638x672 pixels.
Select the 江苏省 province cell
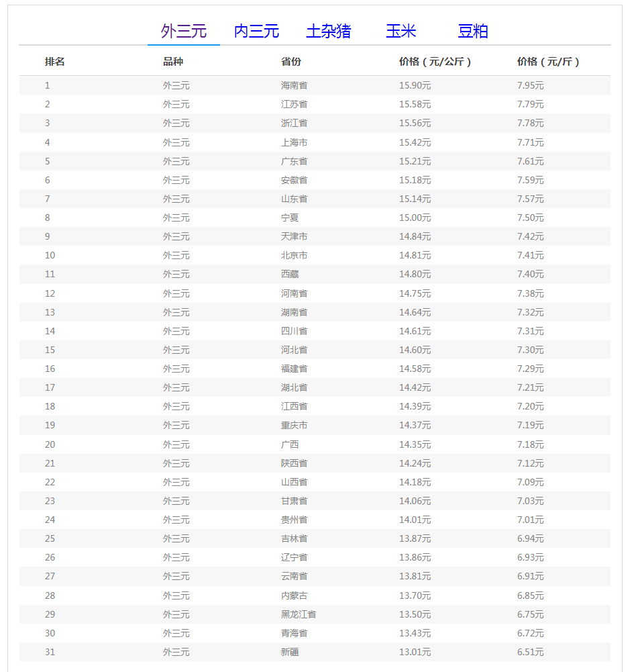pos(294,104)
